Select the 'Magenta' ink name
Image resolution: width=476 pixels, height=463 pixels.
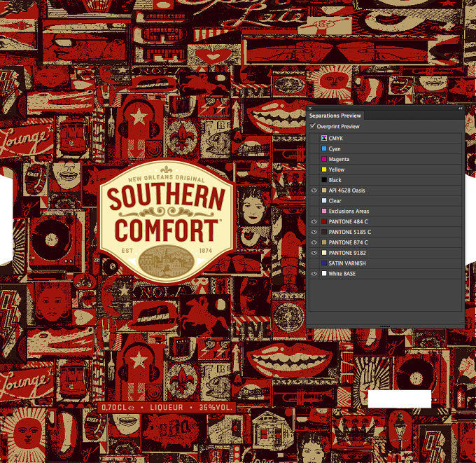(x=339, y=159)
